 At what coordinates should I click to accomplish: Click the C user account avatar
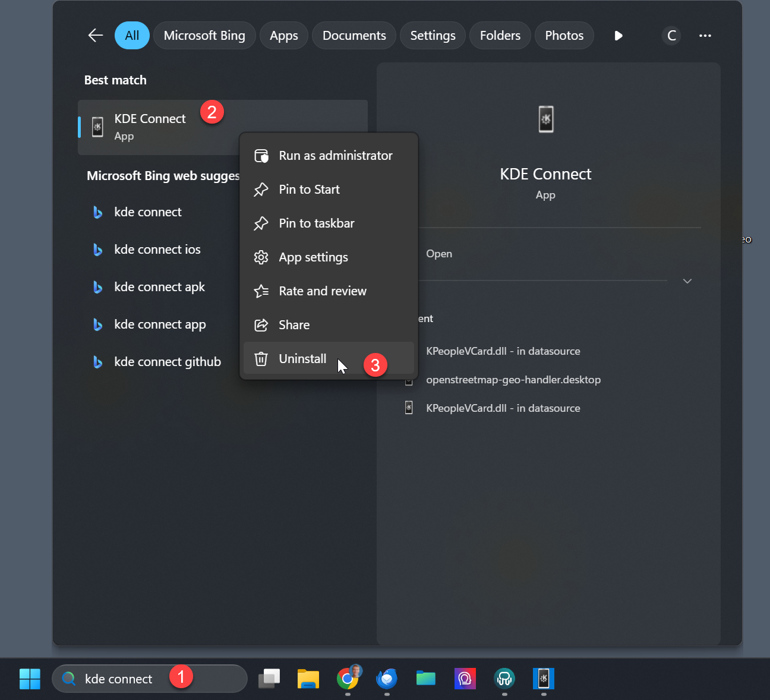671,36
